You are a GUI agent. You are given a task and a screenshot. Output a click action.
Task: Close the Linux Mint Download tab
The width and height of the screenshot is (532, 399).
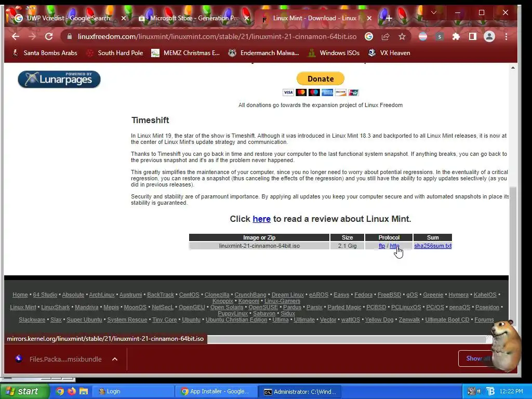point(369,18)
